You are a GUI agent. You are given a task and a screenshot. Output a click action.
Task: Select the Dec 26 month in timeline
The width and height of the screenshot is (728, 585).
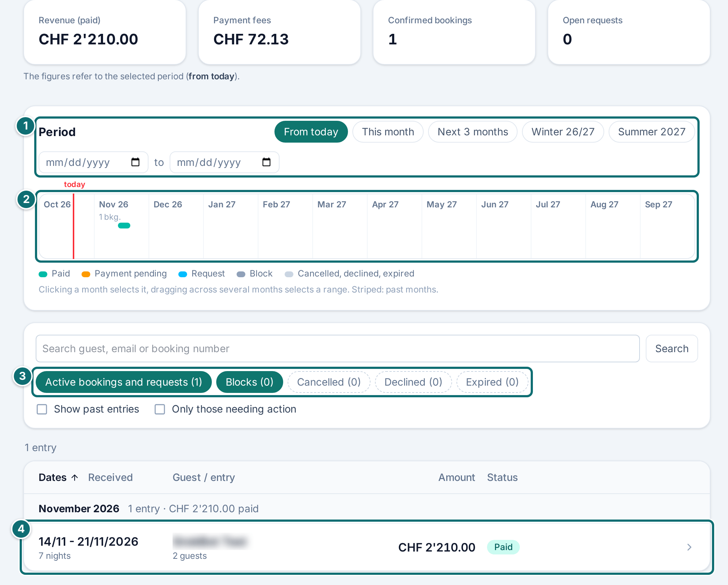[176, 226]
